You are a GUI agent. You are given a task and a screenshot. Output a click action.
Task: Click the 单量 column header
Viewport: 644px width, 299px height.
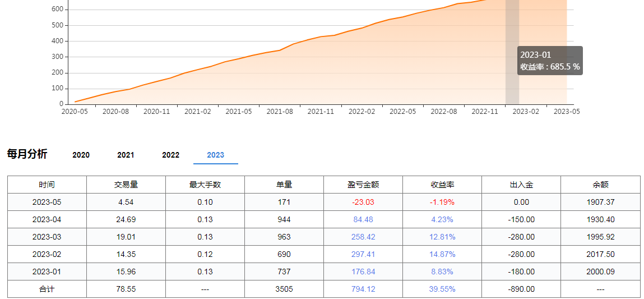click(284, 185)
